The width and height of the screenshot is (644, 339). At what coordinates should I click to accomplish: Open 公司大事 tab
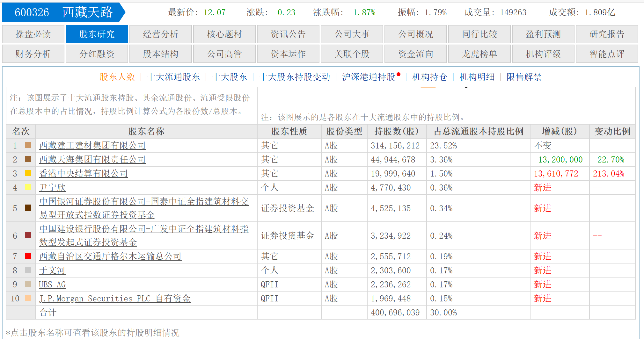[x=352, y=34]
